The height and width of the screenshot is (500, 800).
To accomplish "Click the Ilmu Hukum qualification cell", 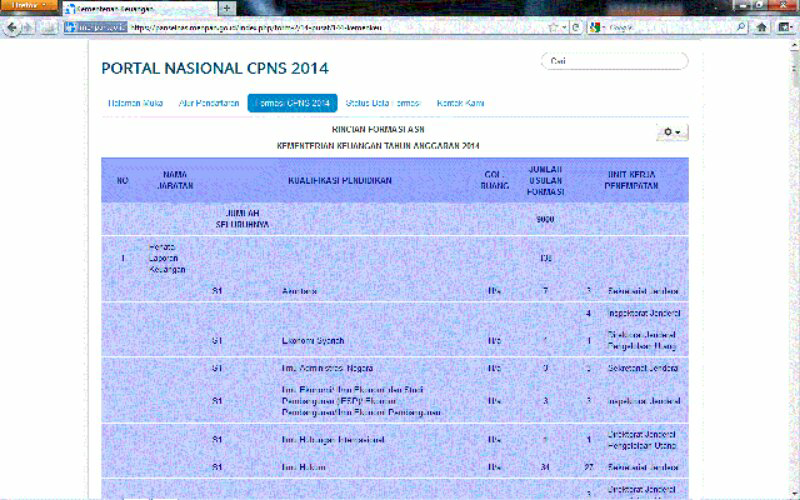I will pyautogui.click(x=304, y=467).
